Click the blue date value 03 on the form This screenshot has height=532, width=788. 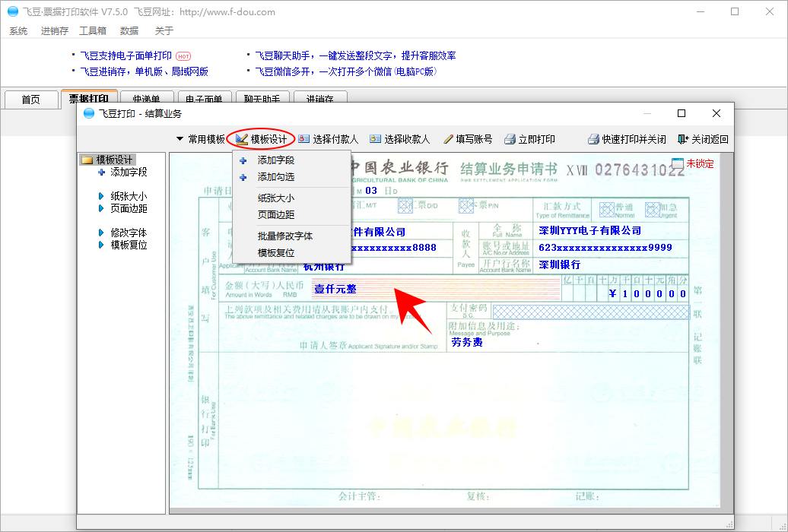click(x=371, y=191)
